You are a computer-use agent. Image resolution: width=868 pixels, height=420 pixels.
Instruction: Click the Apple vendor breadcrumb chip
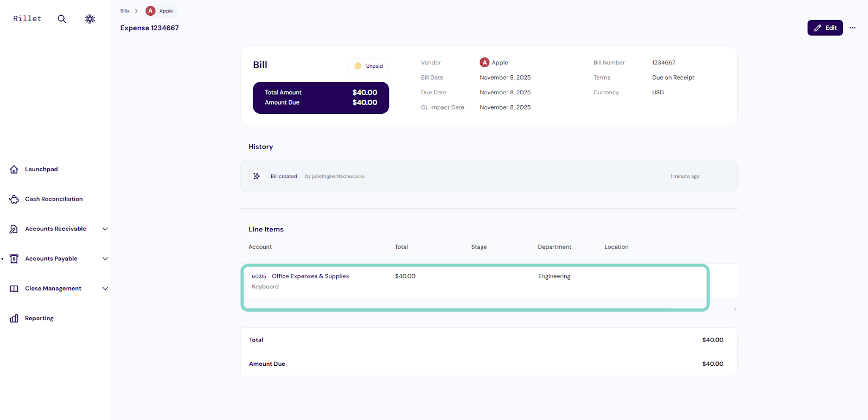161,11
